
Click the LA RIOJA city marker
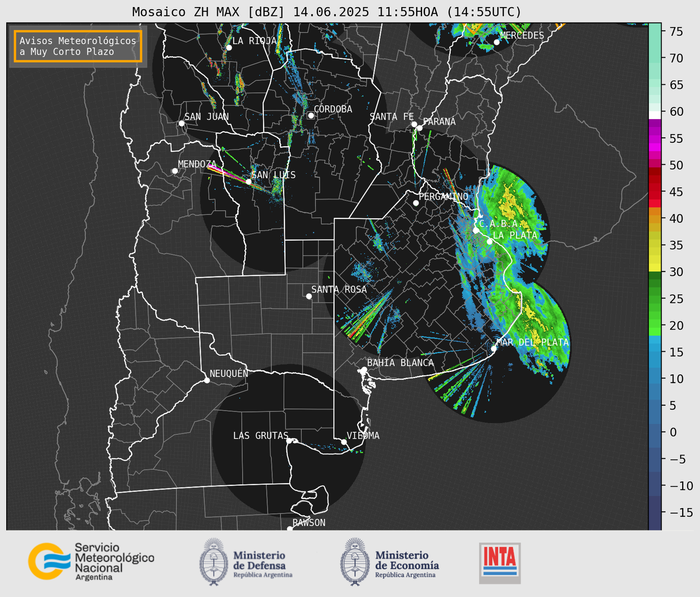tap(229, 48)
